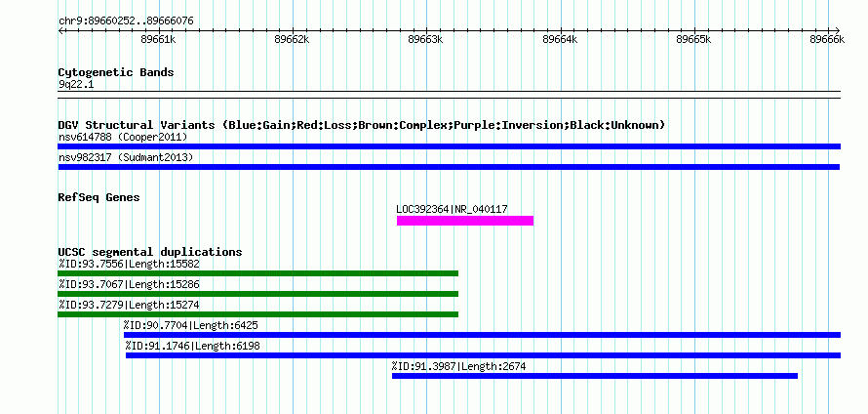Screen dimensions: 868x414
Task: Click the %ID:93.7067|Length:15286 label
Action: point(129,285)
